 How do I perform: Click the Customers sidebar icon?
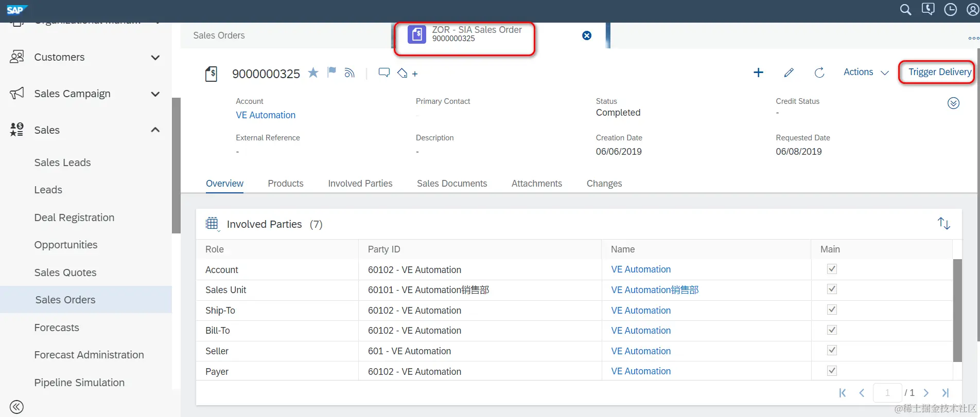tap(17, 57)
